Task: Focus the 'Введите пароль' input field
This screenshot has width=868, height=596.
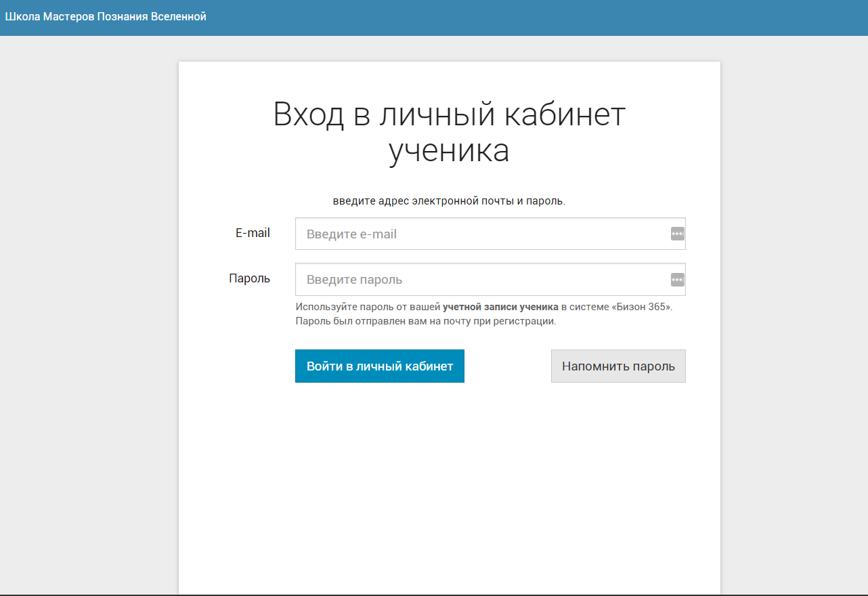Action: [490, 280]
